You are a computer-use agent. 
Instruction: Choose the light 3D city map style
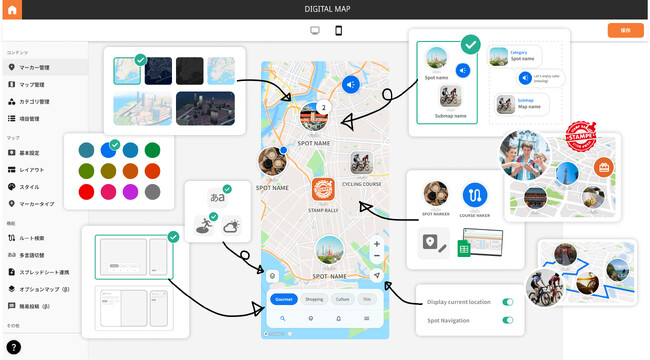click(143, 108)
